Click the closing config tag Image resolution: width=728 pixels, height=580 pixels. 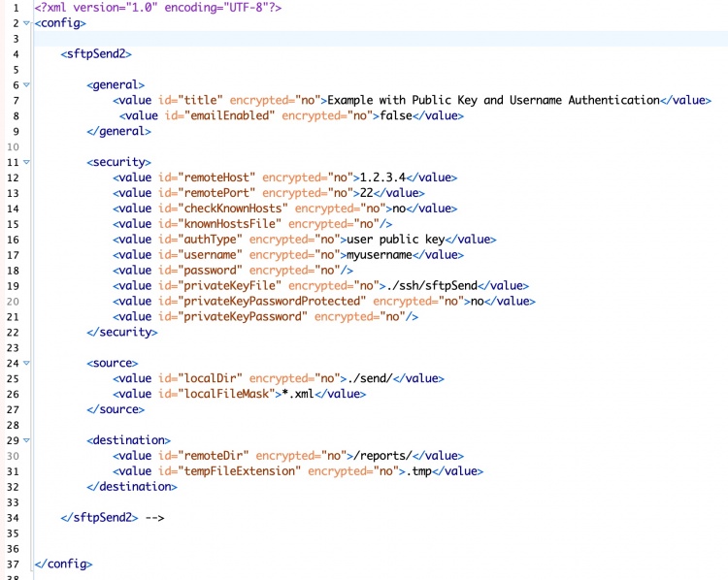point(63,564)
